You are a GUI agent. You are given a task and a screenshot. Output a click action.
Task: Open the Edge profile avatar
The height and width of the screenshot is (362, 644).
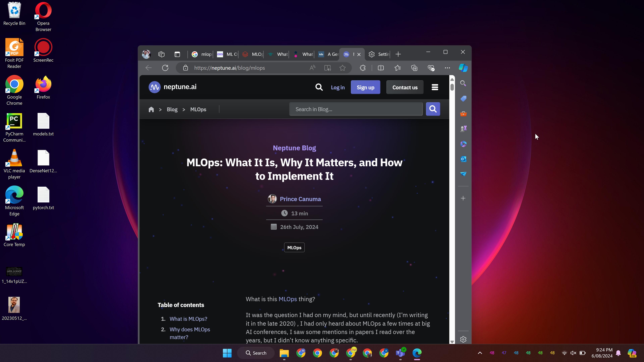[x=146, y=54]
